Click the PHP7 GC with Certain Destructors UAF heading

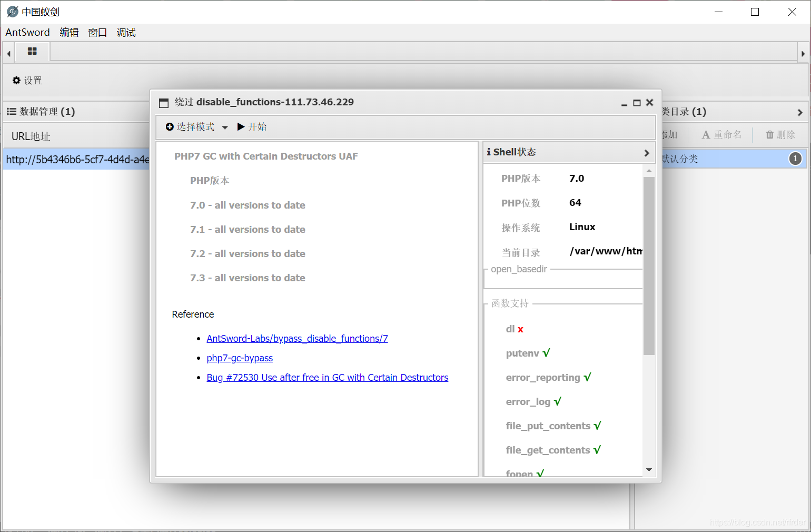pos(266,156)
